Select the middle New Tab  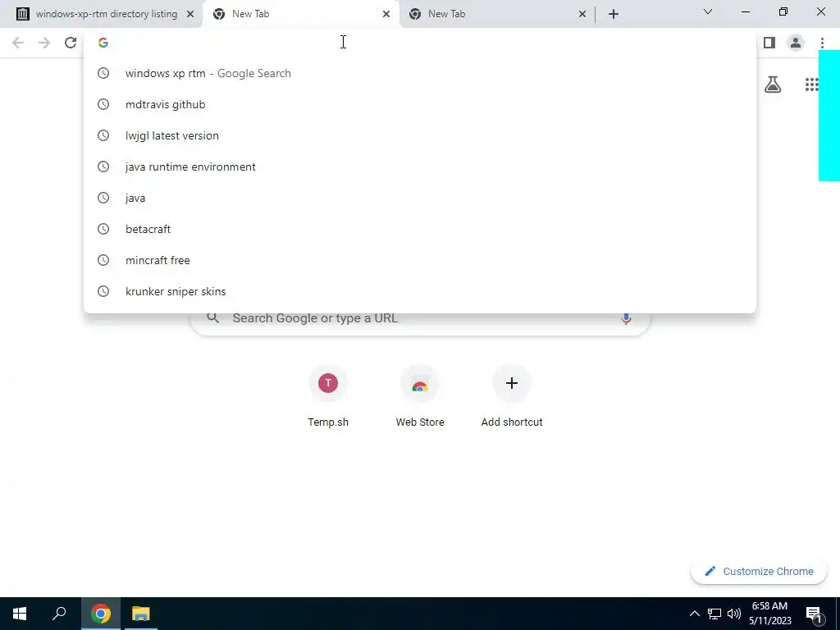(300, 14)
